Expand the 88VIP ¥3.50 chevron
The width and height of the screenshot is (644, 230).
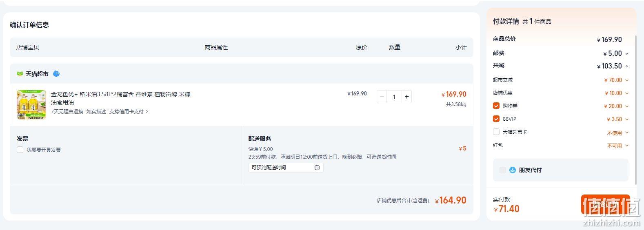click(627, 119)
